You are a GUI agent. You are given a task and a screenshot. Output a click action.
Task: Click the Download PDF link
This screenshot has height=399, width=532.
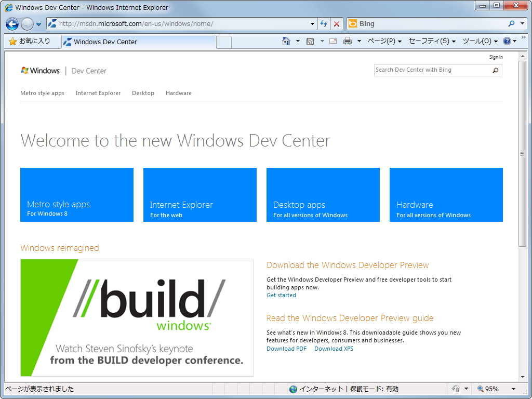tap(286, 349)
